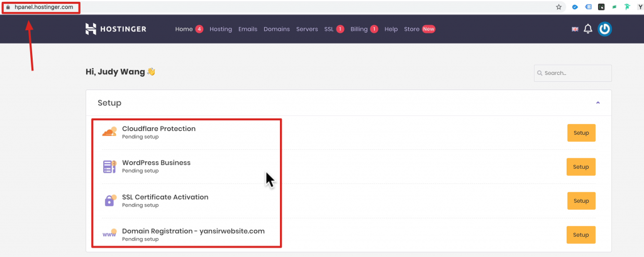This screenshot has width=644, height=257.
Task: Bookmark page with star icon
Action: point(558,7)
